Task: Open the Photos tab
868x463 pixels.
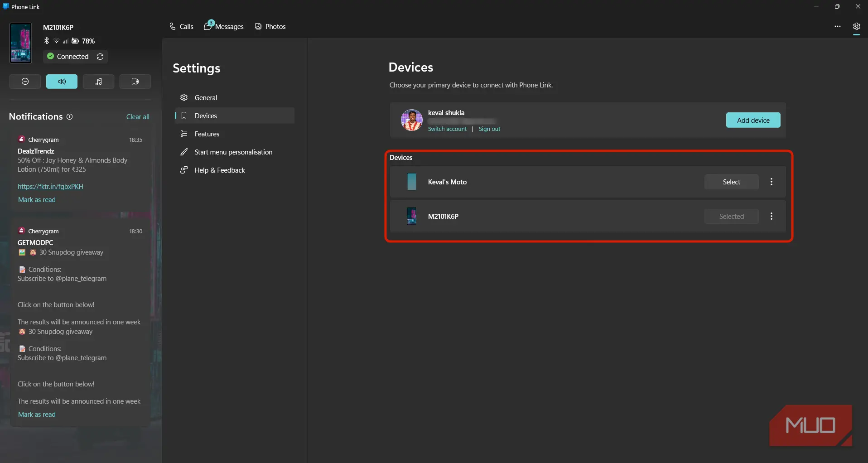Action: [x=270, y=27]
